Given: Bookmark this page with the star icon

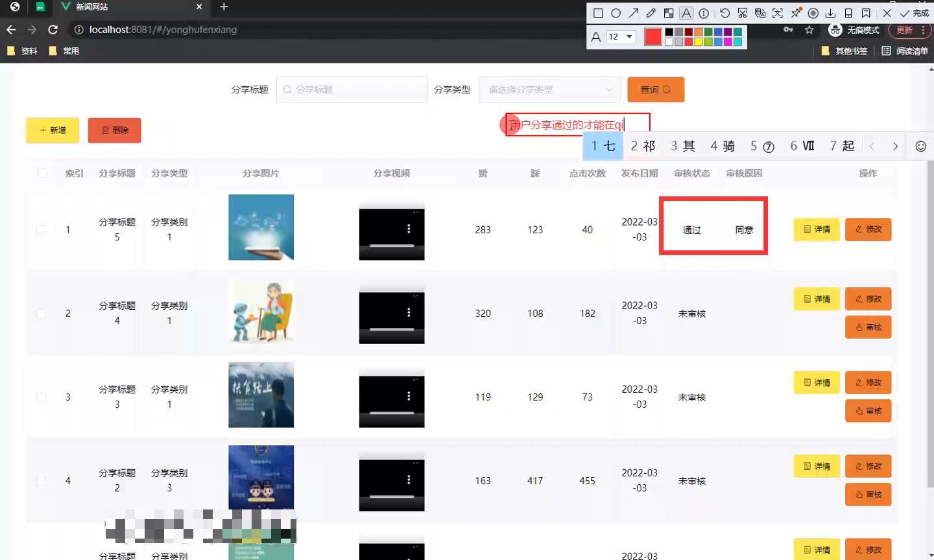Looking at the screenshot, I should 809,30.
